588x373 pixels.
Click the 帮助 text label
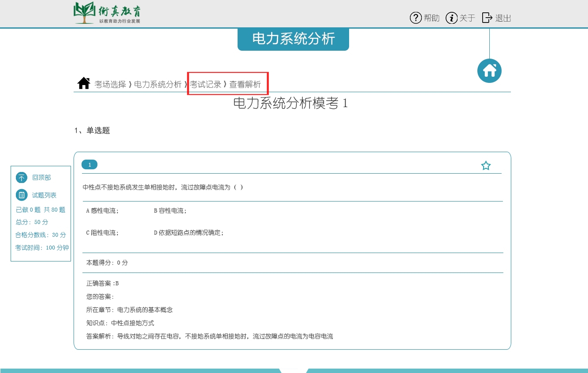(432, 18)
